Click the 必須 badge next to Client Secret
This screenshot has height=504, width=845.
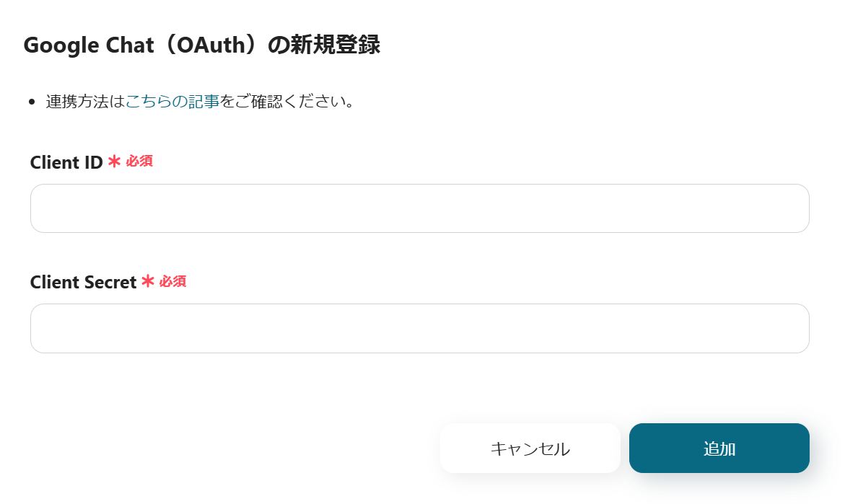click(173, 281)
